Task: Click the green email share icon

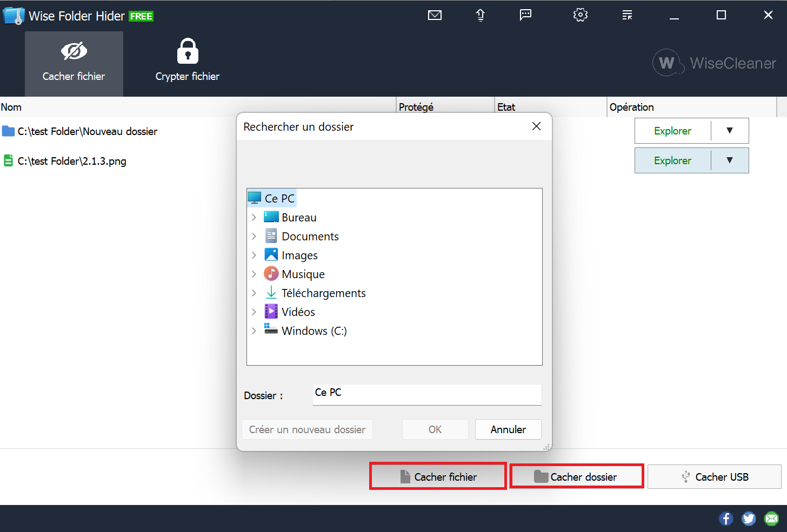Action: [x=771, y=518]
